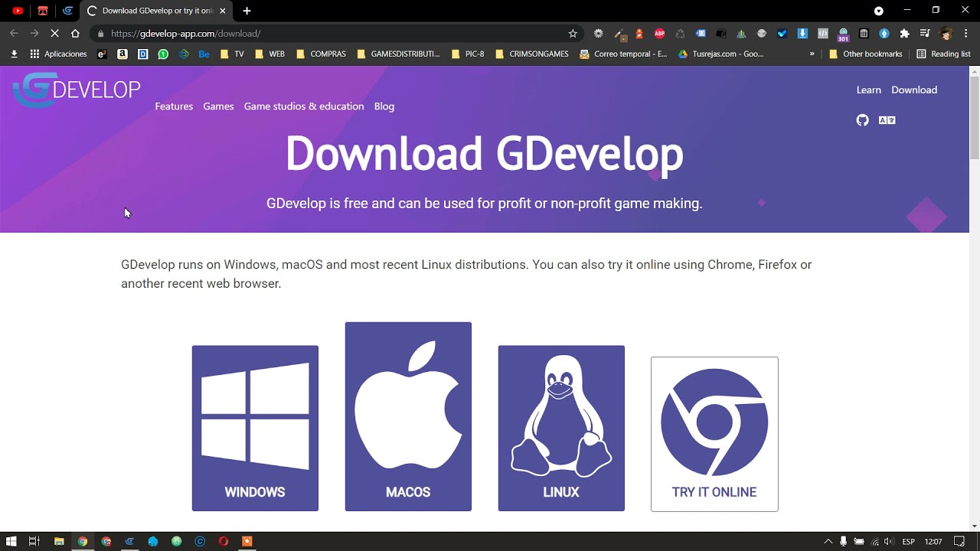
Task: Open the Tusrejas.com bookmark
Action: [x=721, y=54]
